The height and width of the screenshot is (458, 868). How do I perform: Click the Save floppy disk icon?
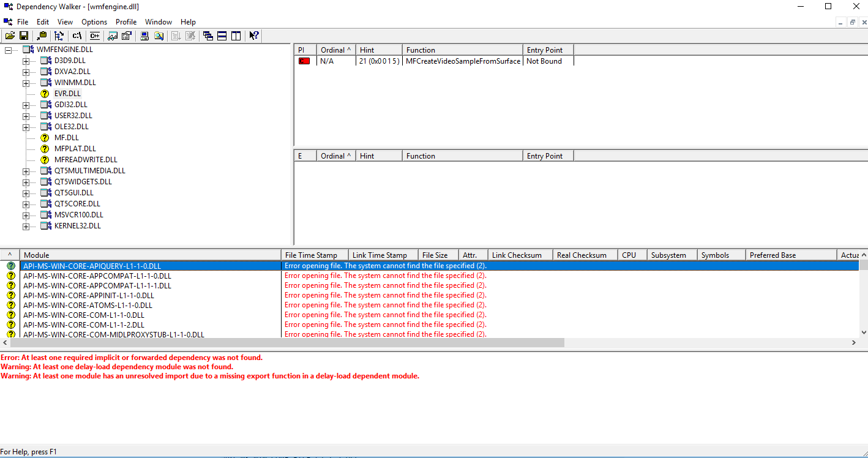[x=24, y=36]
